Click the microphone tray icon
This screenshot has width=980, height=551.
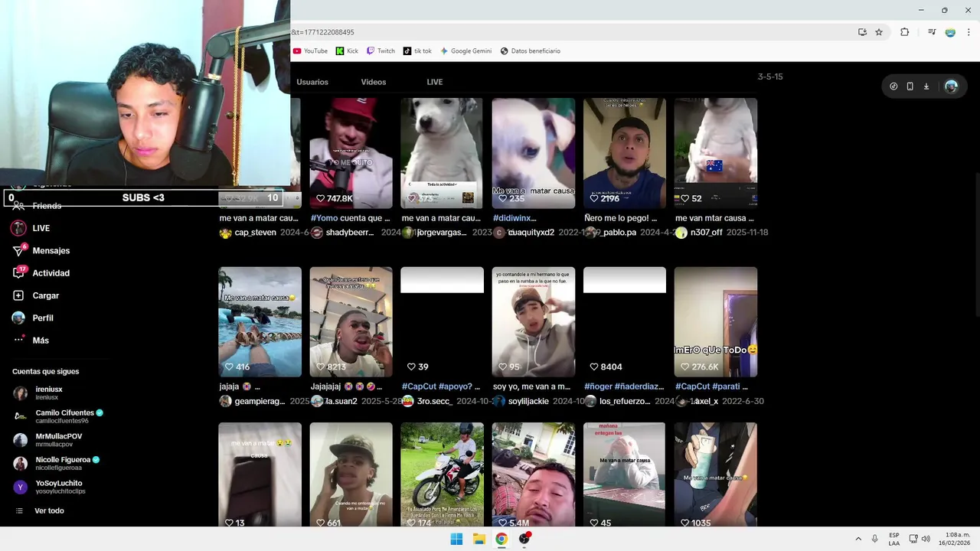[875, 539]
